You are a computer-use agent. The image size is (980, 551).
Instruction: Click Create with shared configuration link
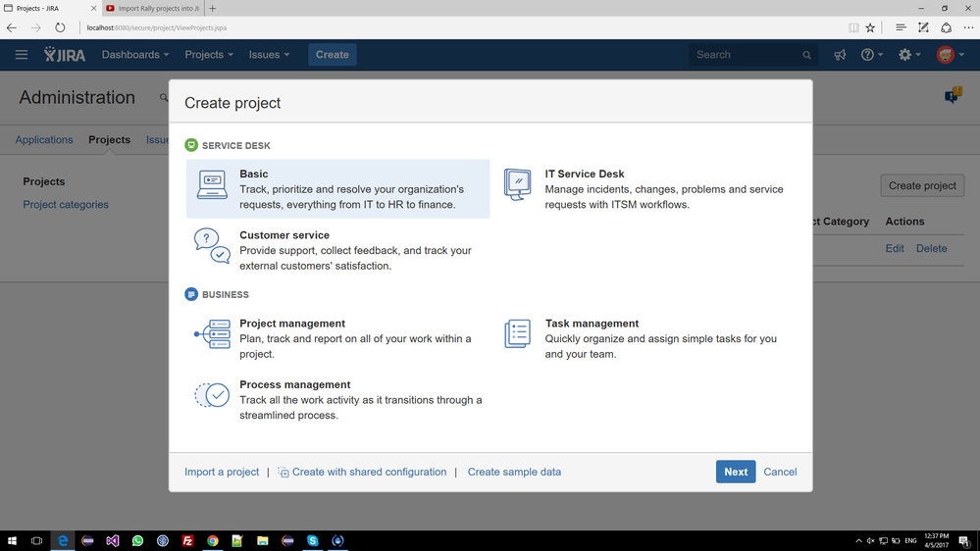click(x=369, y=473)
